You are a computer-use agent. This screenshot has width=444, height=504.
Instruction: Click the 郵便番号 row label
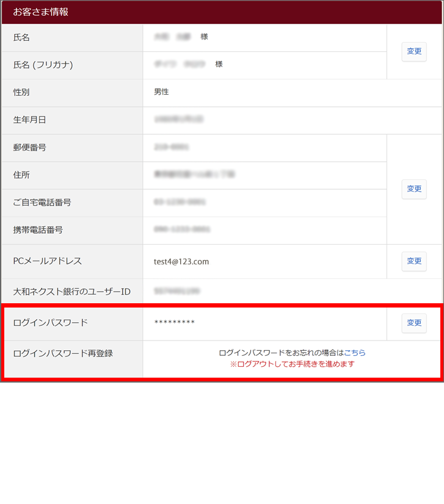tap(29, 147)
